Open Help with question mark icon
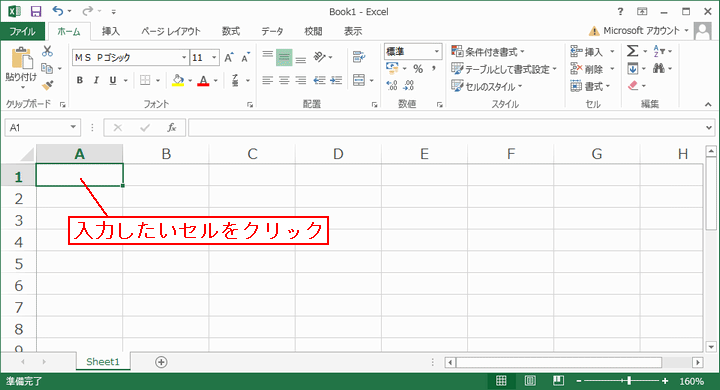 coord(620,11)
